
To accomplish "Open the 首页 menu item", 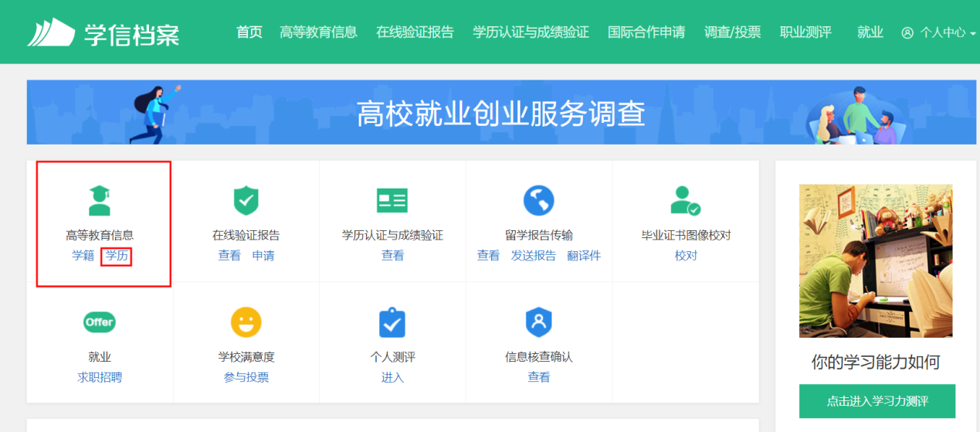I will pyautogui.click(x=249, y=32).
